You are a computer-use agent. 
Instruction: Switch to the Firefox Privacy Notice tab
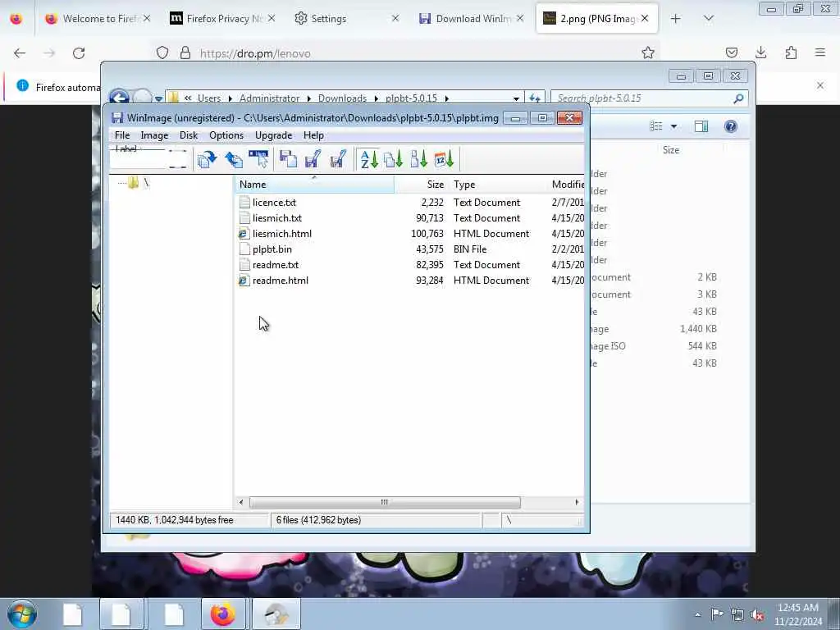[x=222, y=19]
